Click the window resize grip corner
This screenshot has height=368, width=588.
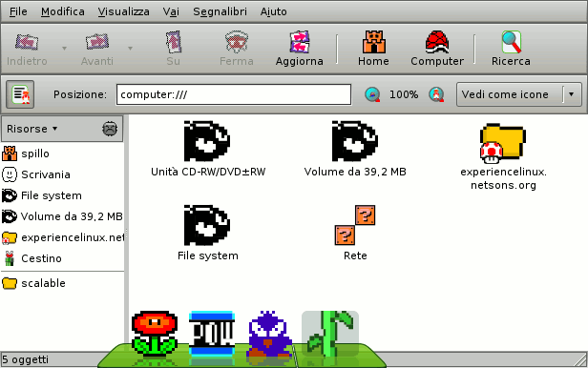[x=580, y=360]
